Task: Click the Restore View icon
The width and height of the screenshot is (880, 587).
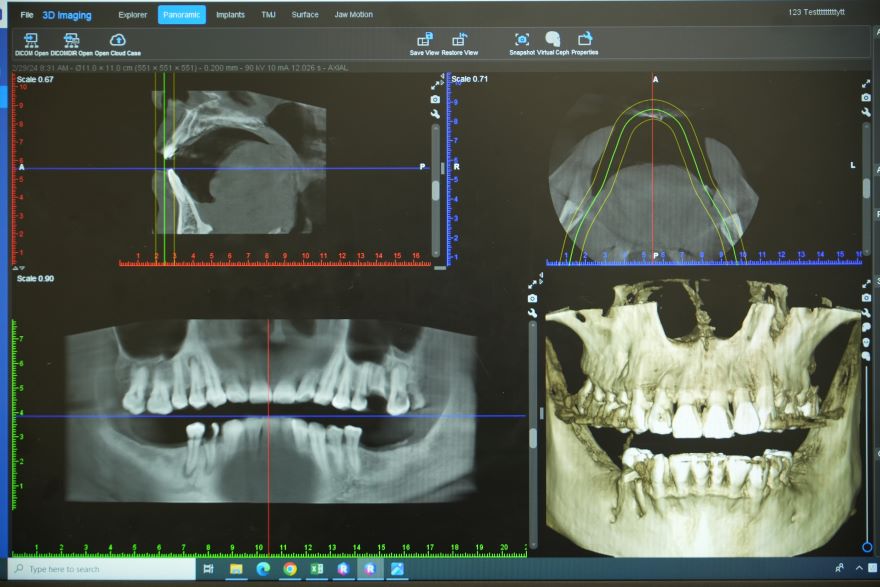Action: tap(459, 40)
